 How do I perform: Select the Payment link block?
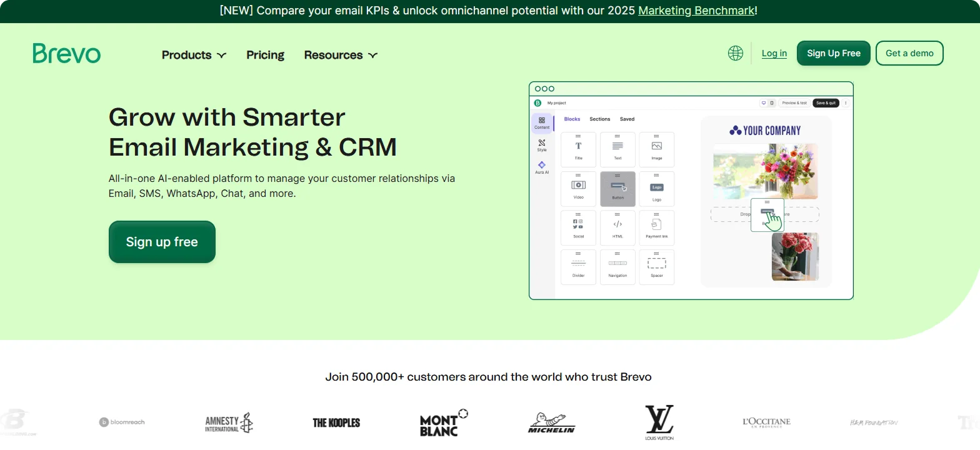pos(657,227)
